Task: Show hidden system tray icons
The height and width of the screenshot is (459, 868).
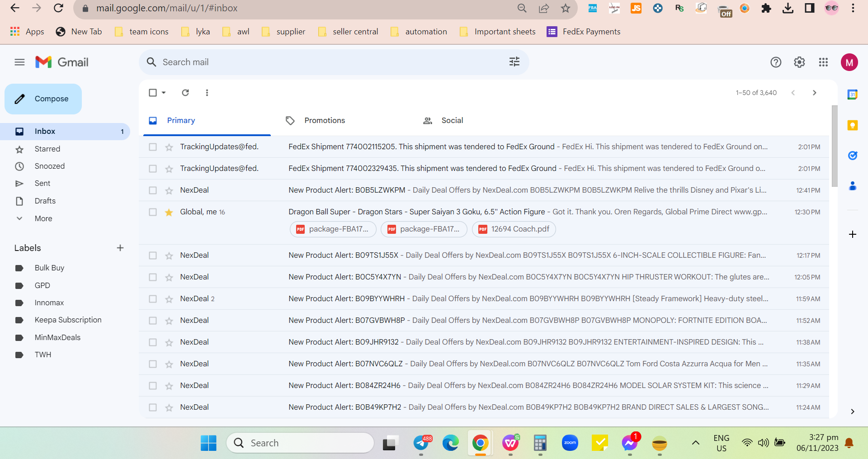Action: (696, 443)
